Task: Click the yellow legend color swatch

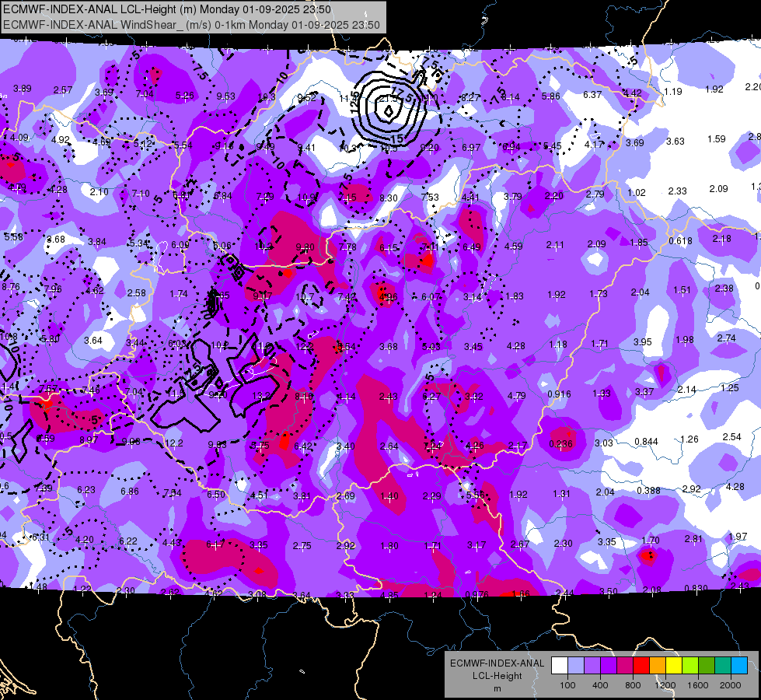Action: [674, 665]
